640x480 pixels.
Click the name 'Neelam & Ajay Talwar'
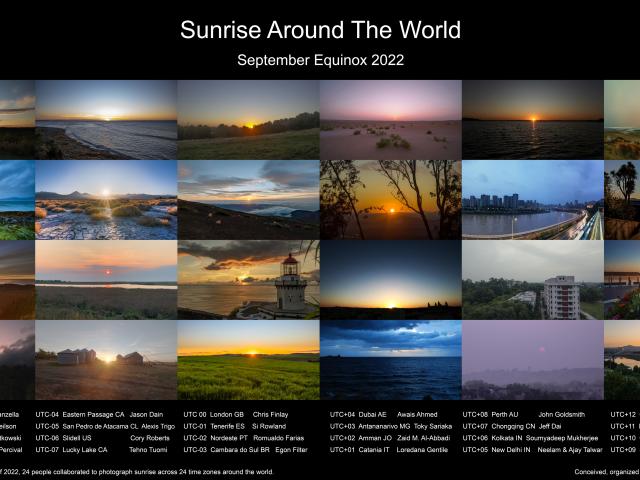[570, 450]
